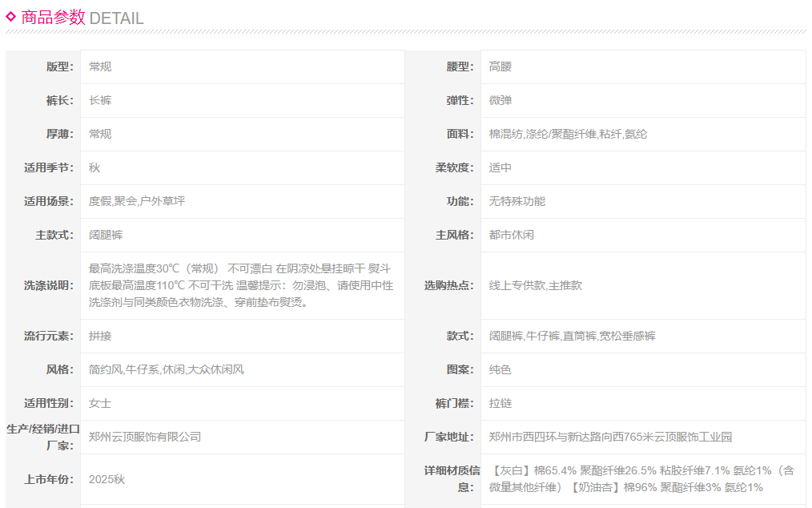
Task: Click the 上市年份 value 2025秋
Action: coord(107,479)
